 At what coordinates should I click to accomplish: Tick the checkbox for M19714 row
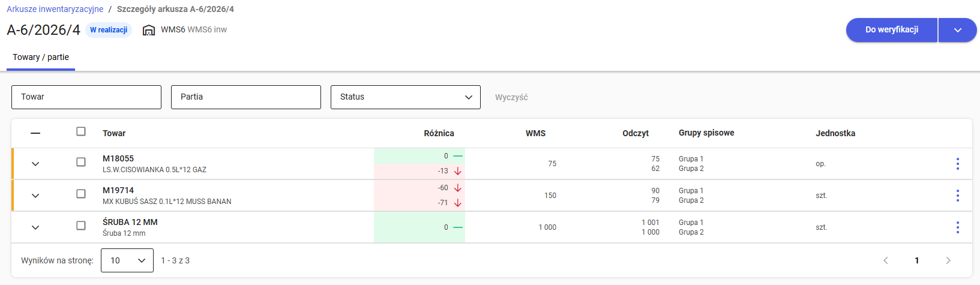coord(81,194)
